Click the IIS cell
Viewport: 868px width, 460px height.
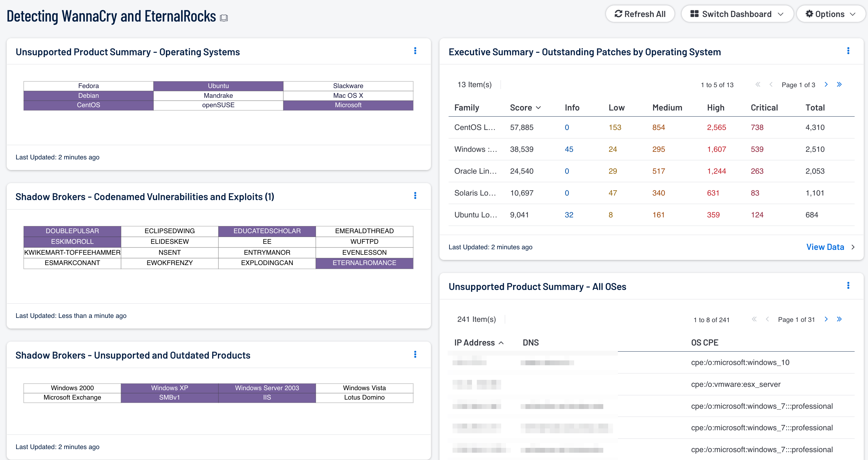coord(267,398)
